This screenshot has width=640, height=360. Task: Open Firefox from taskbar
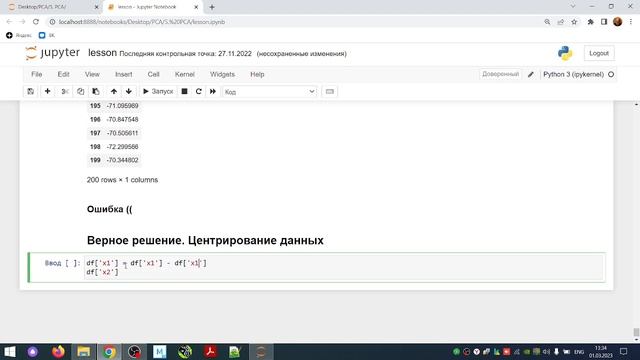[x=58, y=351]
